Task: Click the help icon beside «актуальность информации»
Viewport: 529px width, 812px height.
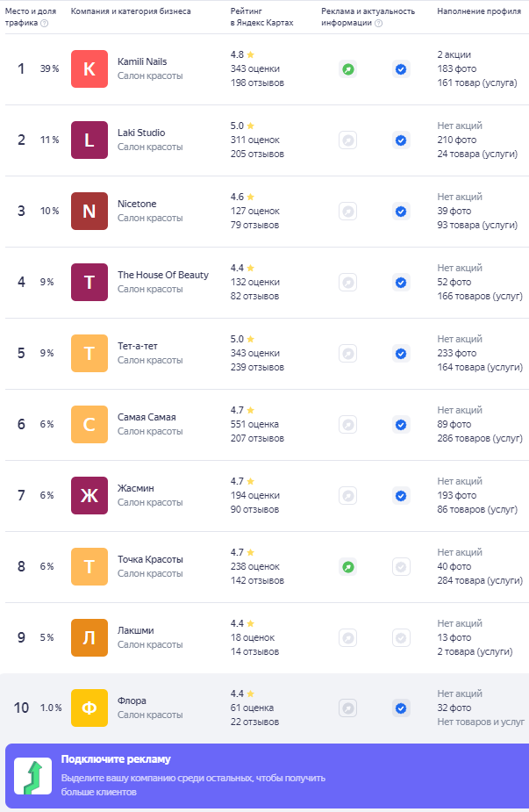Action: [378, 24]
